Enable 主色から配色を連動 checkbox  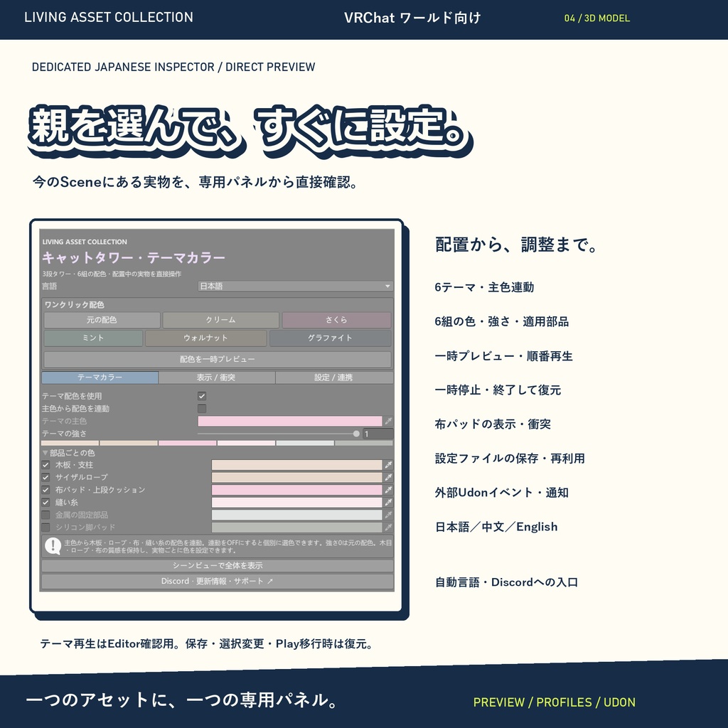click(x=202, y=409)
